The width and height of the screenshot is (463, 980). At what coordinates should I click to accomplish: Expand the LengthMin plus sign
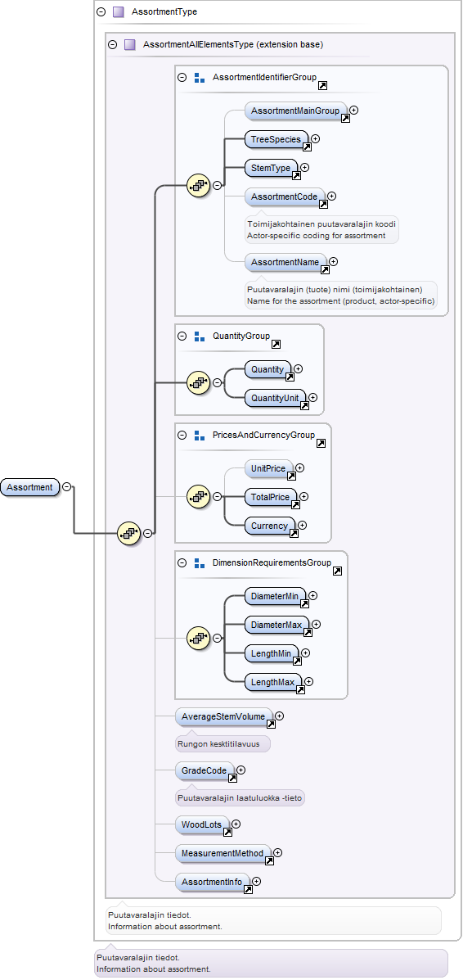(x=306, y=653)
